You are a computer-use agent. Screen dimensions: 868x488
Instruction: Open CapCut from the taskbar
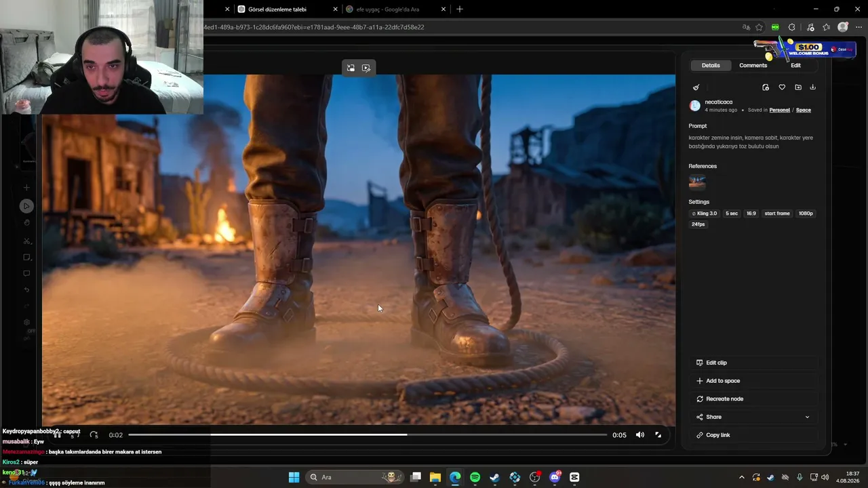pos(575,477)
